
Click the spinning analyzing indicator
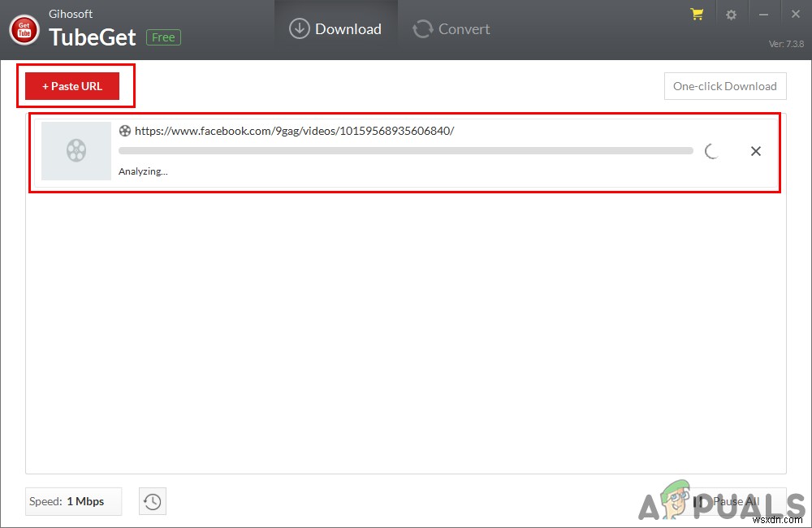click(x=711, y=150)
